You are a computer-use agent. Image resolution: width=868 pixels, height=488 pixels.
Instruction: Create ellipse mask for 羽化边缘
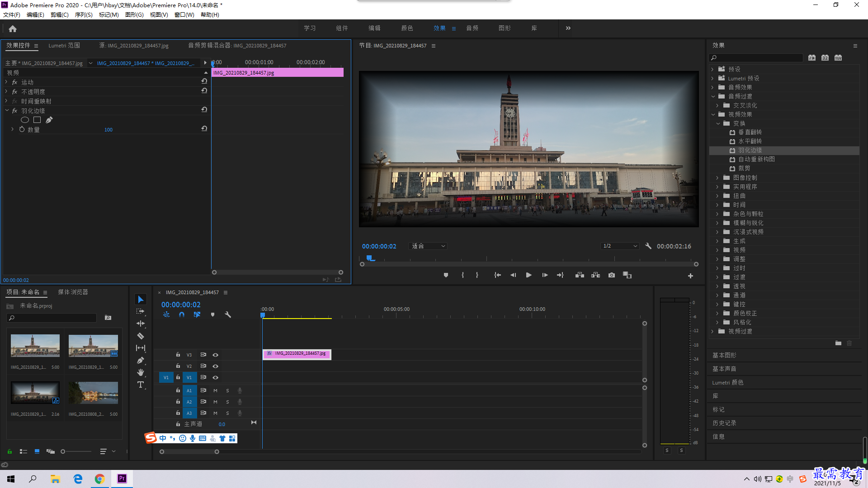25,120
